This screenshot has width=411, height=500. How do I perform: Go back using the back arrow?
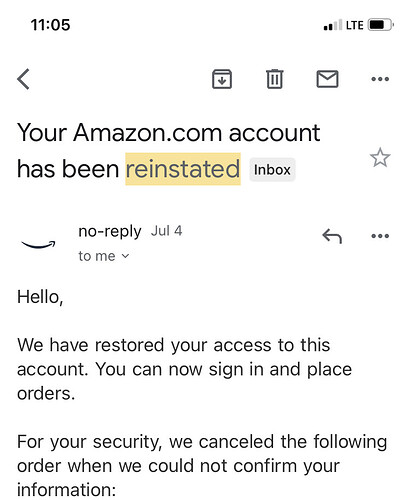pyautogui.click(x=23, y=79)
